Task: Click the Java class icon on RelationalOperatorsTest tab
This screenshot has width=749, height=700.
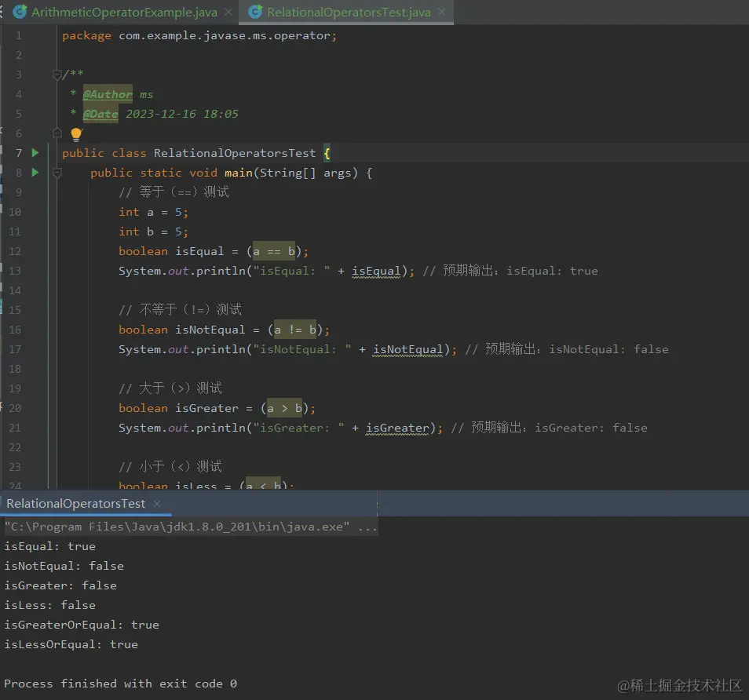Action: coord(256,12)
